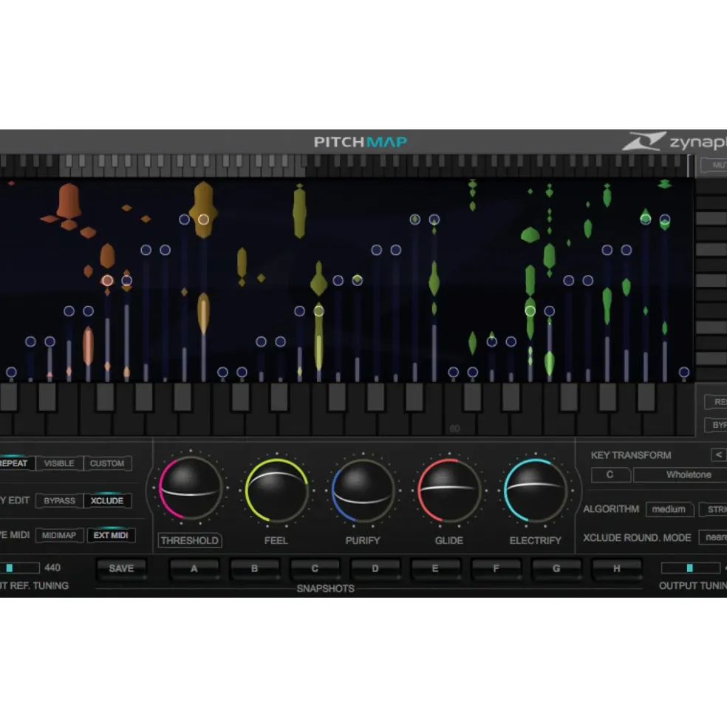Click the output tuning slider
This screenshot has width=727, height=728.
(690, 568)
